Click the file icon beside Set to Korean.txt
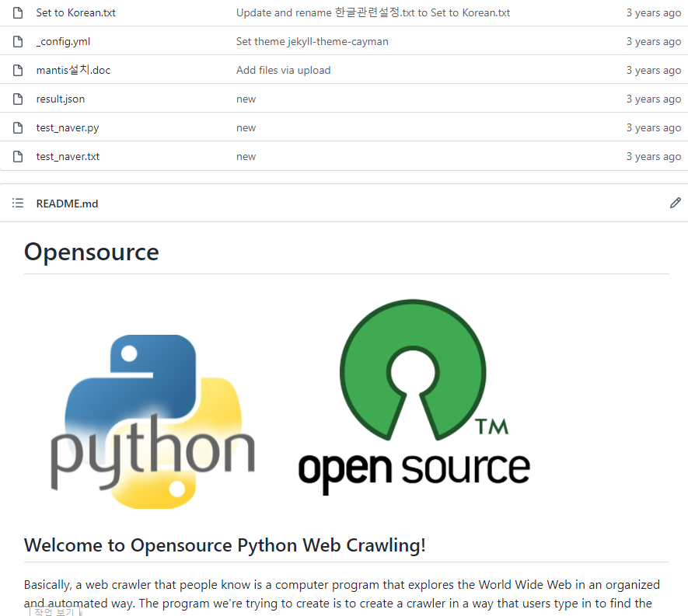 click(18, 12)
